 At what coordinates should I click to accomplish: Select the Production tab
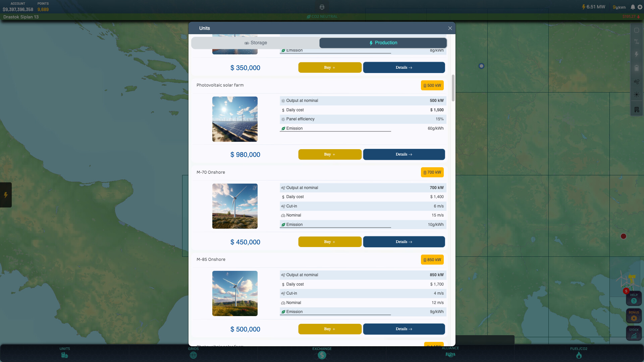pyautogui.click(x=383, y=43)
